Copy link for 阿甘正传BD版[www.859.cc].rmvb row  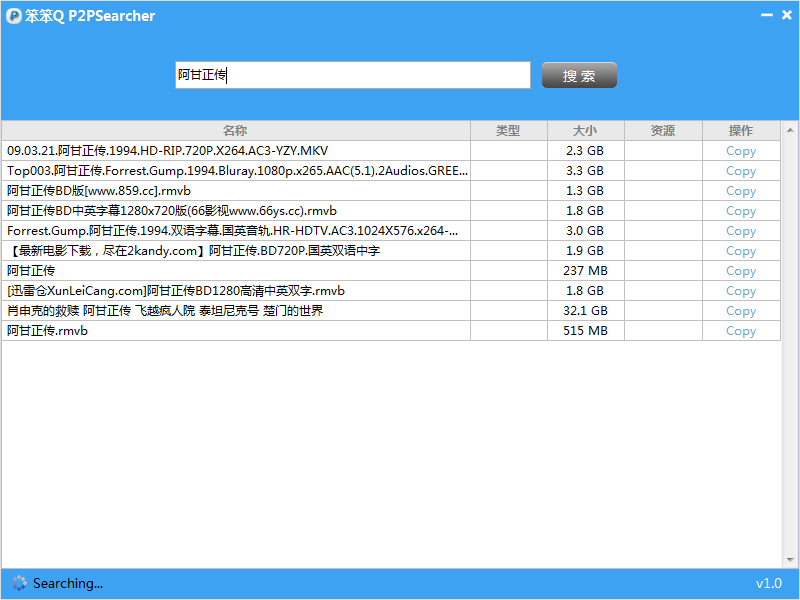click(x=741, y=191)
